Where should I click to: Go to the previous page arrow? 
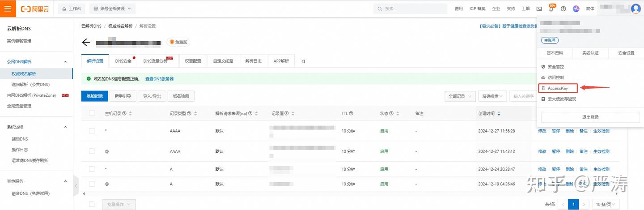[x=563, y=204]
